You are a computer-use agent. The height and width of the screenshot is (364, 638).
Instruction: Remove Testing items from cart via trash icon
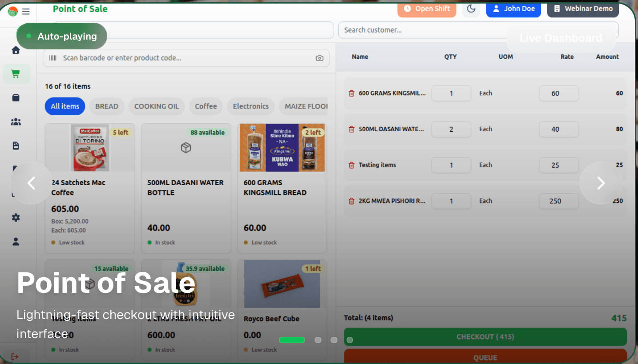(351, 165)
